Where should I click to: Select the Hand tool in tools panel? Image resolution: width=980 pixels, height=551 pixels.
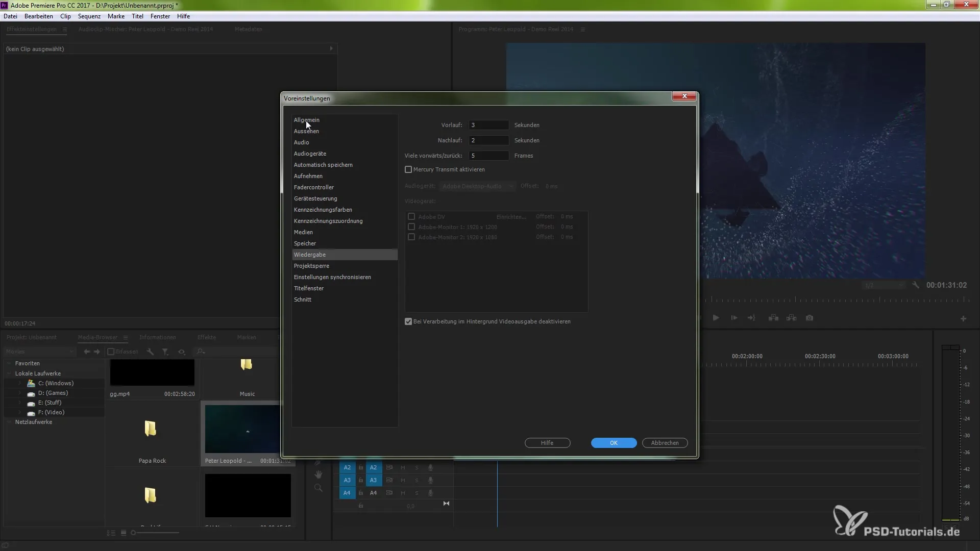(x=318, y=474)
